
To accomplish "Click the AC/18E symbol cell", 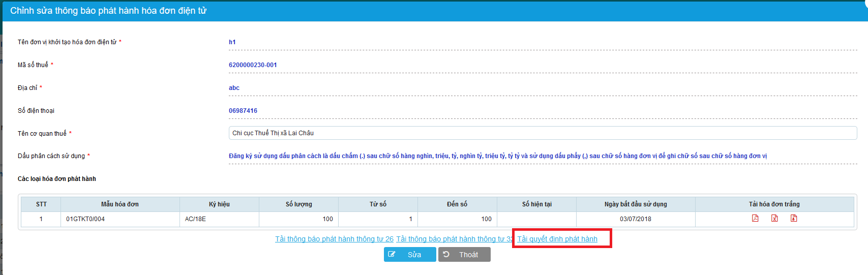I will point(195,219).
